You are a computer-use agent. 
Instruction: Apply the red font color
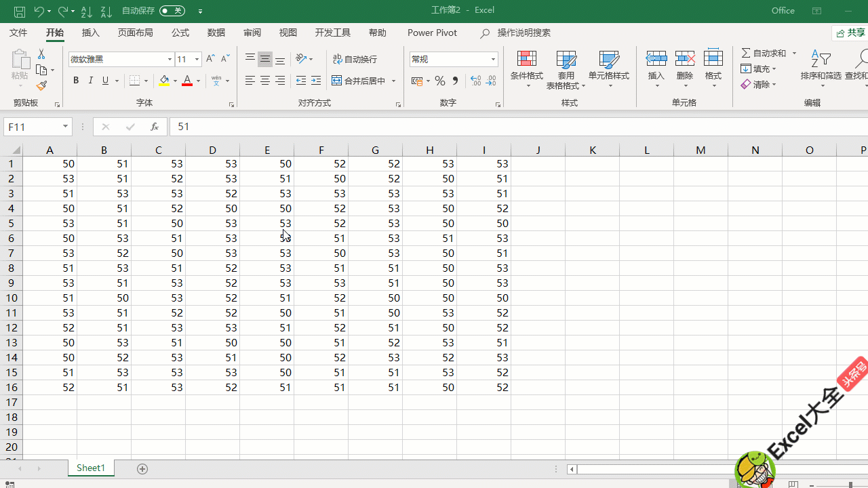pyautogui.click(x=187, y=81)
